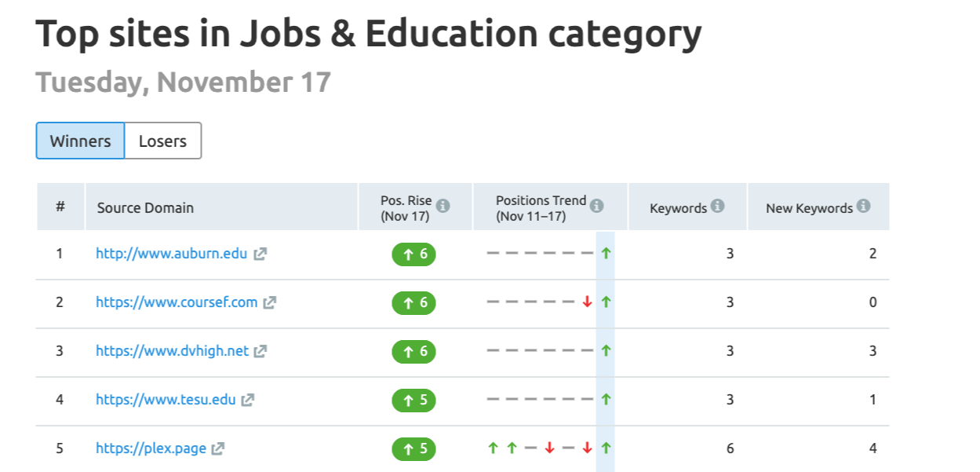Viewport: 980px width, 472px height.
Task: Click the Source Domain column header
Action: (x=145, y=208)
